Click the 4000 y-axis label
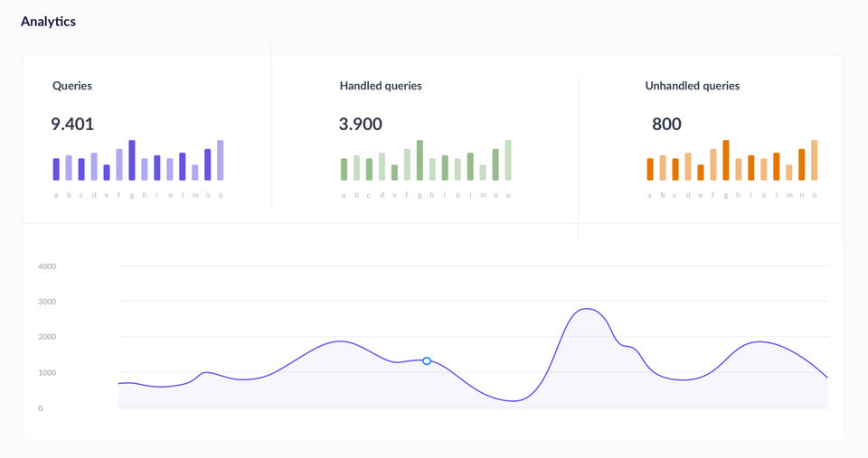The width and height of the screenshot is (868, 458). click(x=47, y=266)
